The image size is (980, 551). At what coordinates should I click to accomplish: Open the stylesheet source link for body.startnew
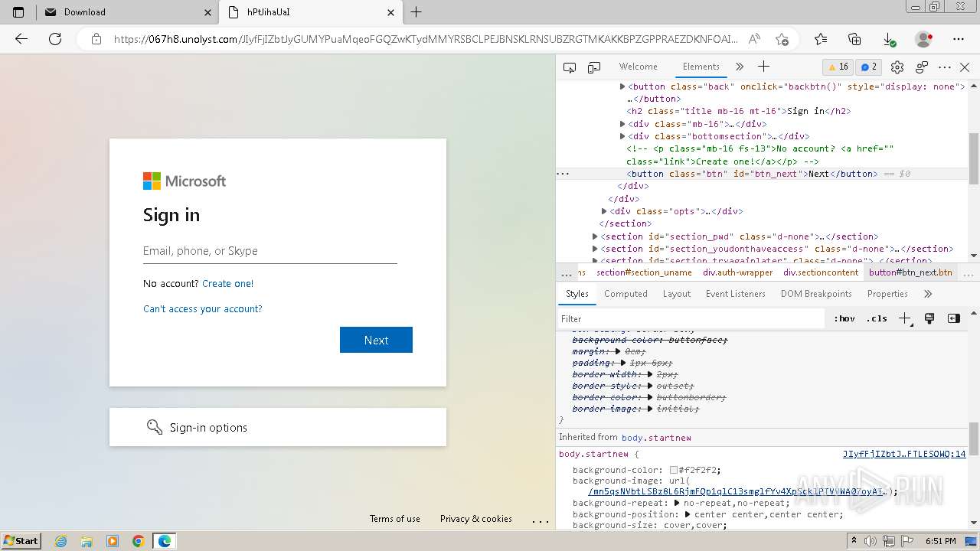pos(904,454)
